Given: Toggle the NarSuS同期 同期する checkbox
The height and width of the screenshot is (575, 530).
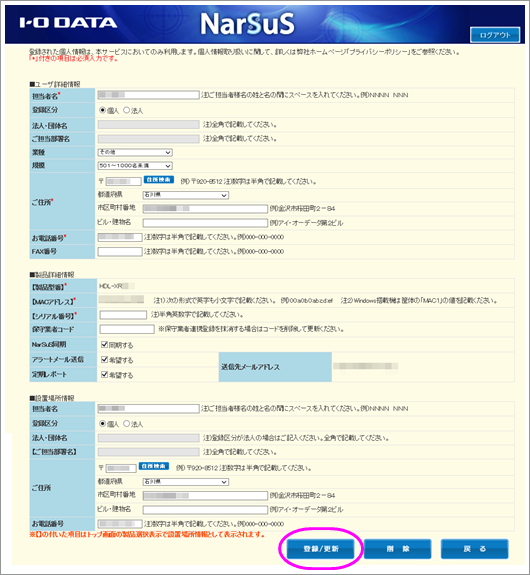Looking at the screenshot, I should [x=105, y=344].
